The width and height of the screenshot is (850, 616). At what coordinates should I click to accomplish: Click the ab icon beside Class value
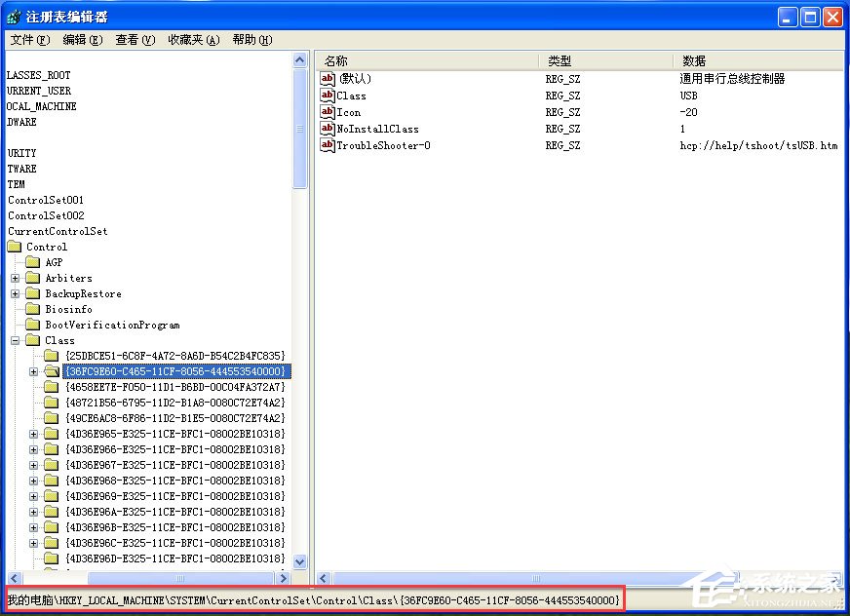pyautogui.click(x=328, y=96)
